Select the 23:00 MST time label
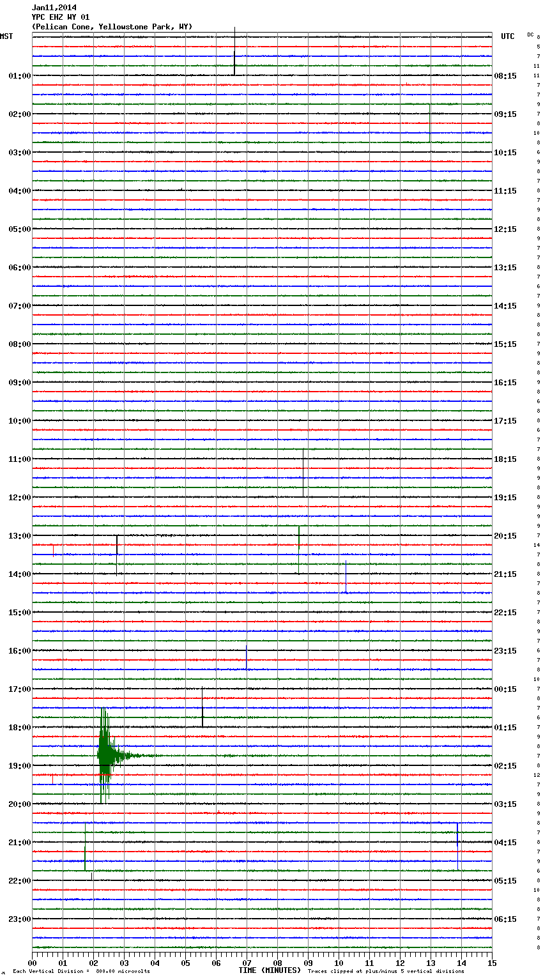Viewport: 543px width, 980px height. pyautogui.click(x=19, y=919)
